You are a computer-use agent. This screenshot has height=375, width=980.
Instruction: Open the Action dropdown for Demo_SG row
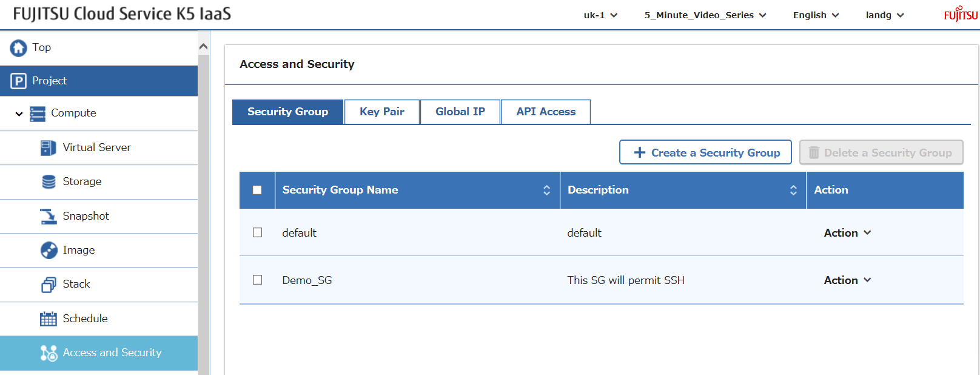[847, 280]
